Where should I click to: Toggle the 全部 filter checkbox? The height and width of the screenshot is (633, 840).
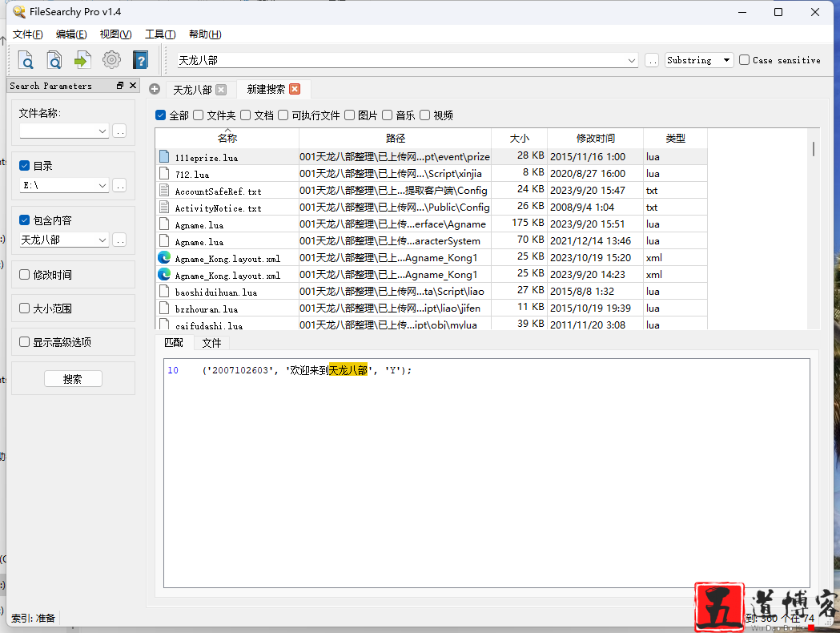[160, 115]
